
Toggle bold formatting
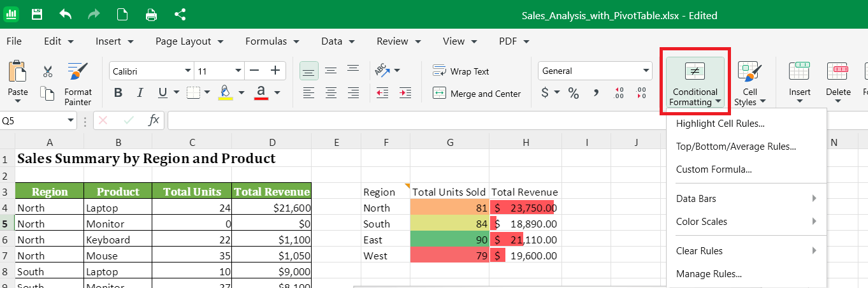click(118, 93)
